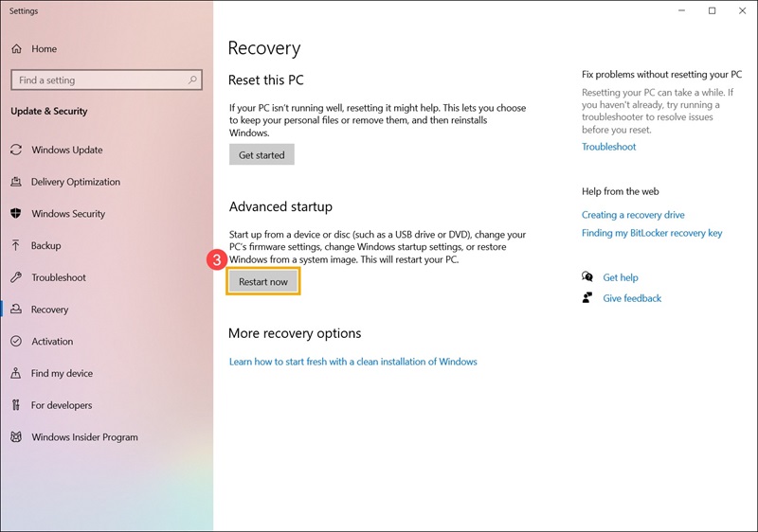
Task: Open the Windows Security section
Action: point(68,214)
